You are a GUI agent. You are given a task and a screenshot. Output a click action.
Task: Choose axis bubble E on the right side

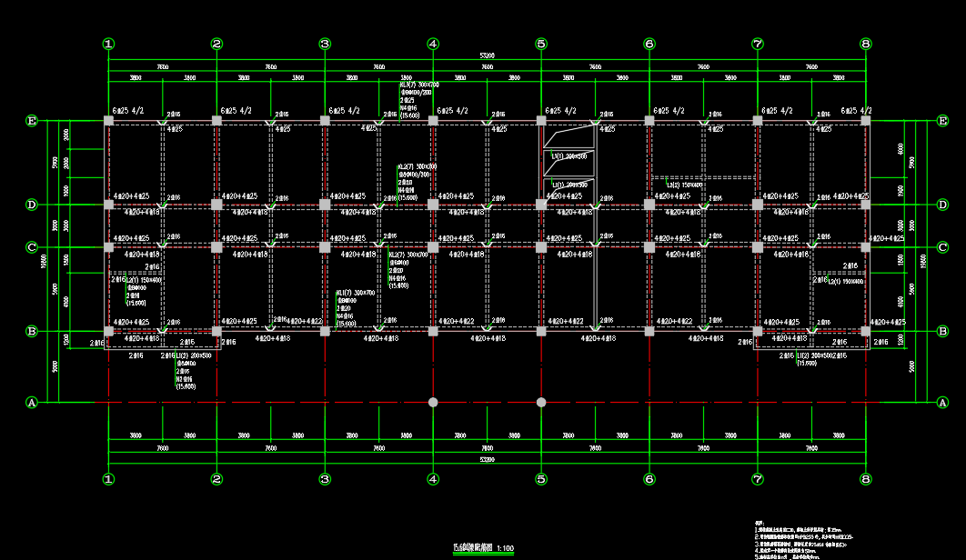[942, 121]
